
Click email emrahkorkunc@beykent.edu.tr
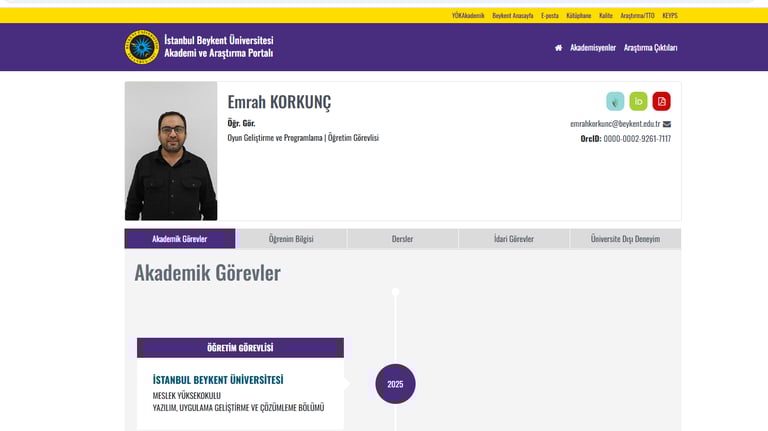click(615, 124)
